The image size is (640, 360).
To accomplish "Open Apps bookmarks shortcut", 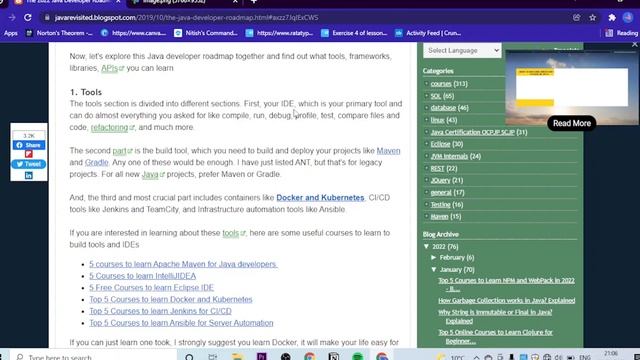I will (11, 33).
